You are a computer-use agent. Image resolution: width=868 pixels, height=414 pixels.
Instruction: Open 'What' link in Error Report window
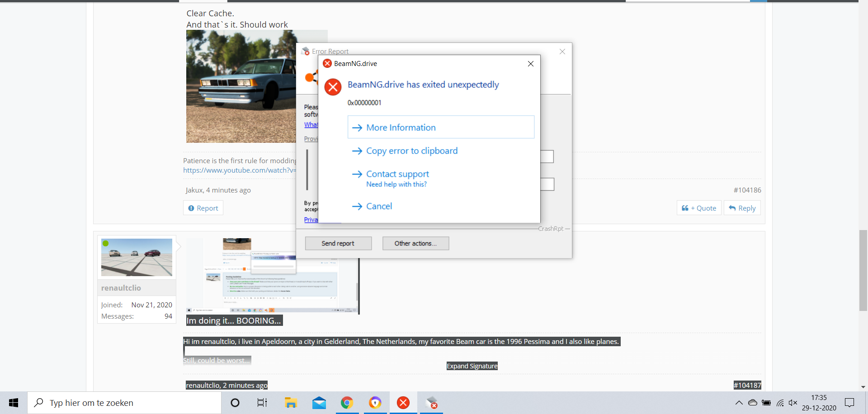tap(311, 125)
